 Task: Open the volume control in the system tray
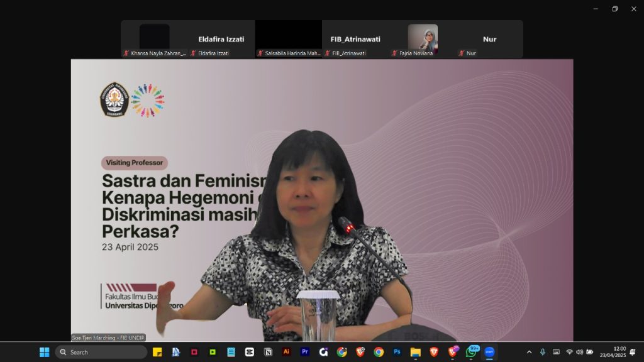[579, 352]
